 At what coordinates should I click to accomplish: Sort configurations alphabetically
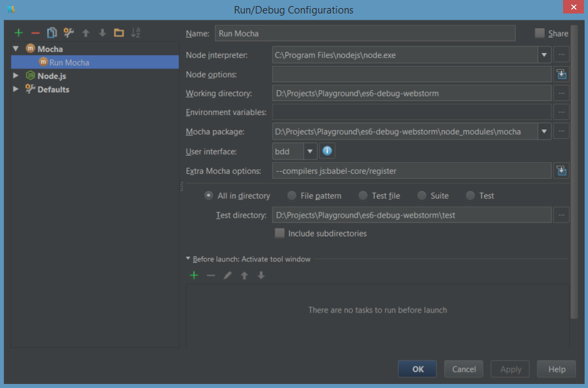pyautogui.click(x=136, y=32)
